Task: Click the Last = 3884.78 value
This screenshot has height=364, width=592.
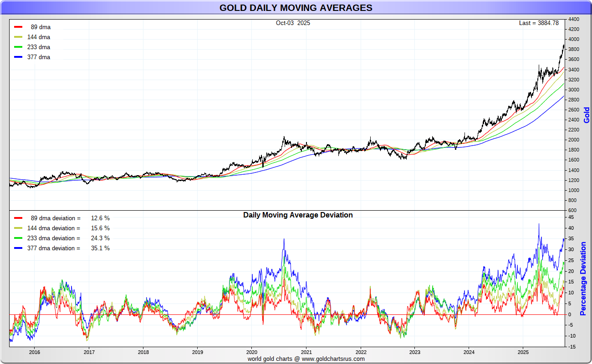Action: point(539,23)
